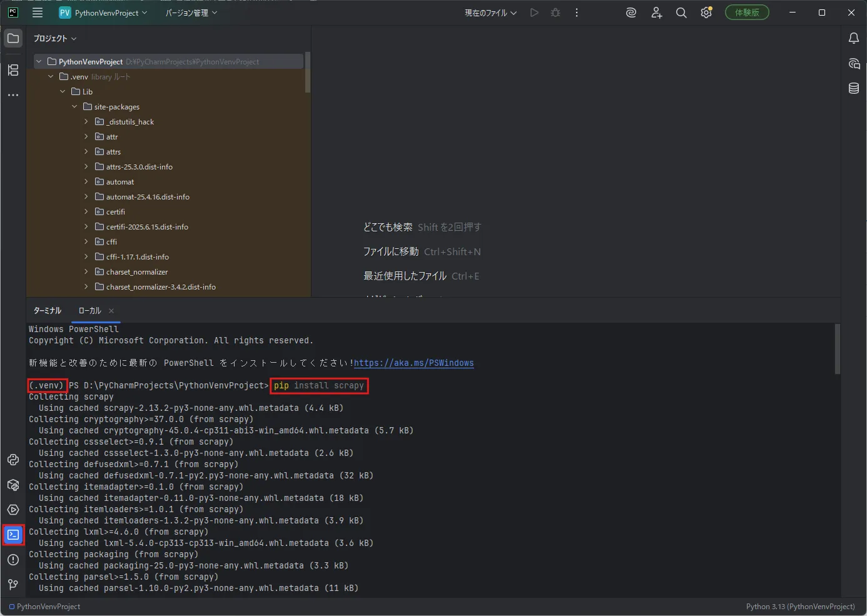Open the main hamburger menu
The width and height of the screenshot is (867, 616).
click(38, 13)
